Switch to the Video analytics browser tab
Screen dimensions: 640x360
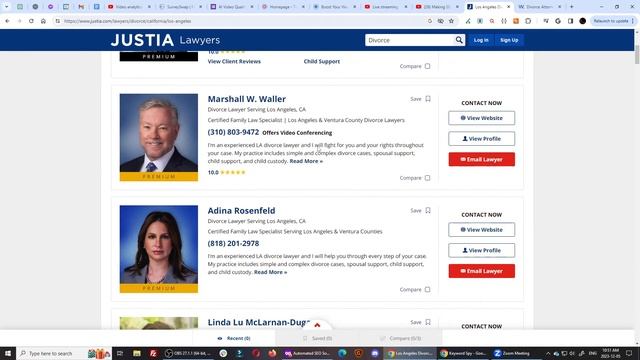tap(129, 7)
